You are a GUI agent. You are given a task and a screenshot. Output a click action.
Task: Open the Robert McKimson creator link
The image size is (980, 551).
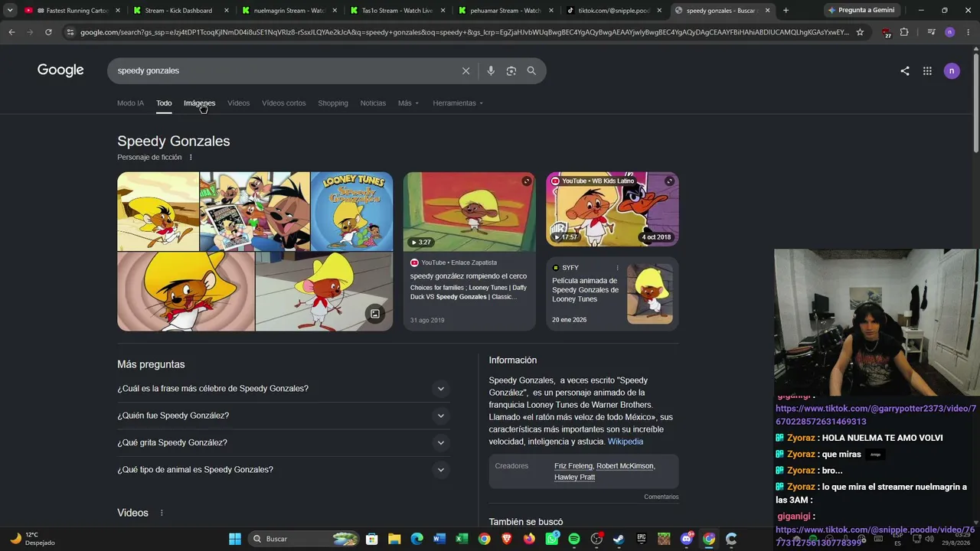[624, 466]
